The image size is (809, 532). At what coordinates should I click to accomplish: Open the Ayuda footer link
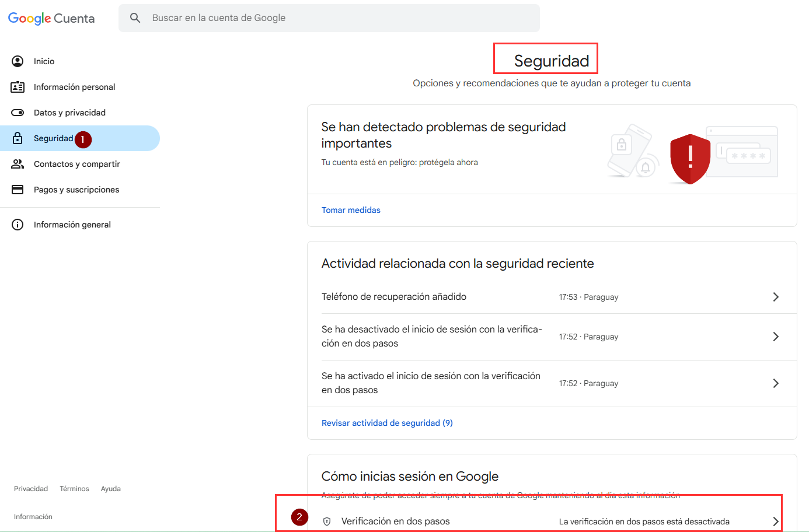(x=111, y=489)
